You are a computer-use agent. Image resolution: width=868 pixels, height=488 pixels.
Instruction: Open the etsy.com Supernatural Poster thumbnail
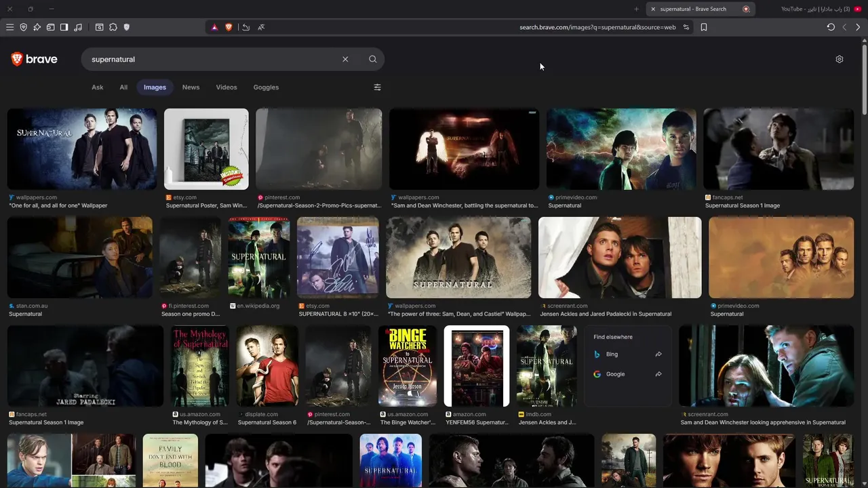click(x=206, y=149)
